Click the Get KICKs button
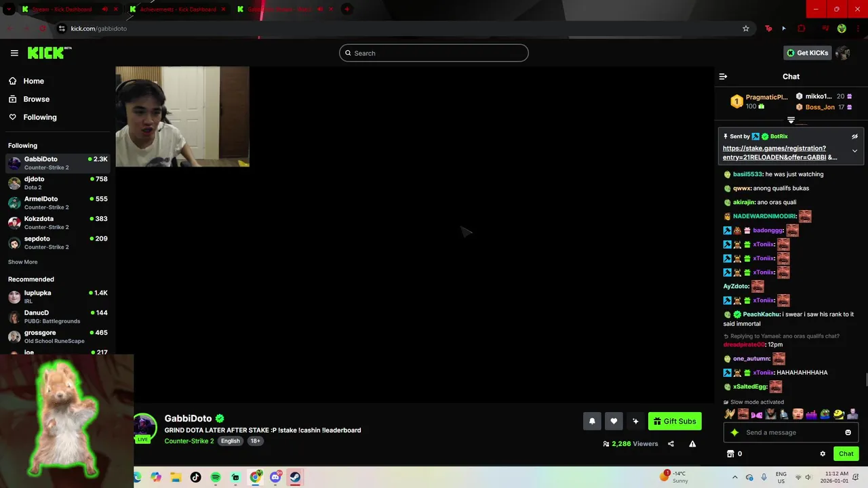Image resolution: width=868 pixels, height=488 pixels. coord(807,53)
